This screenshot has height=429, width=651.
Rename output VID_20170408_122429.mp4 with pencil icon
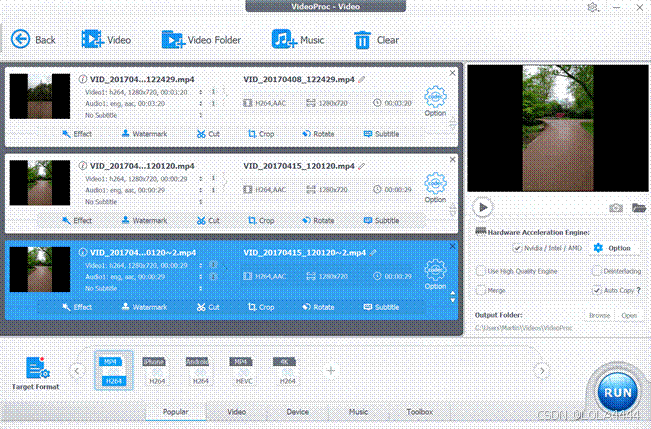[x=362, y=79]
